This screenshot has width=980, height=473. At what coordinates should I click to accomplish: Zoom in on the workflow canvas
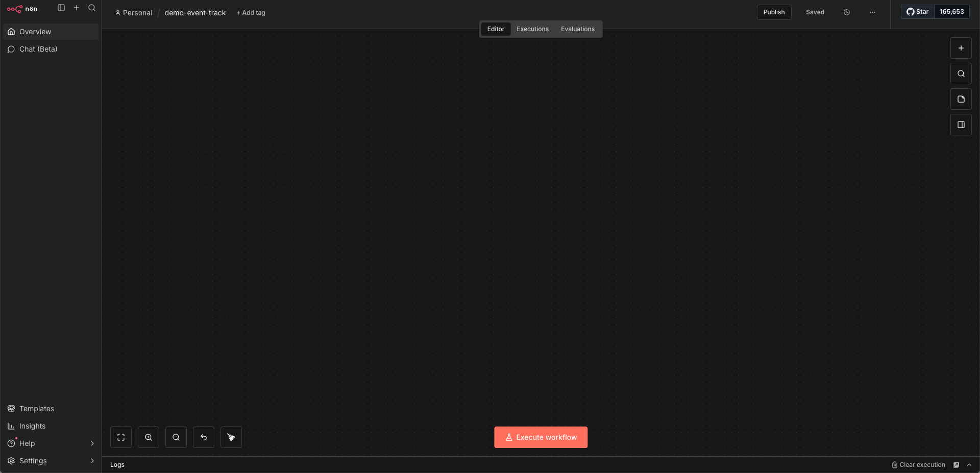coord(149,437)
